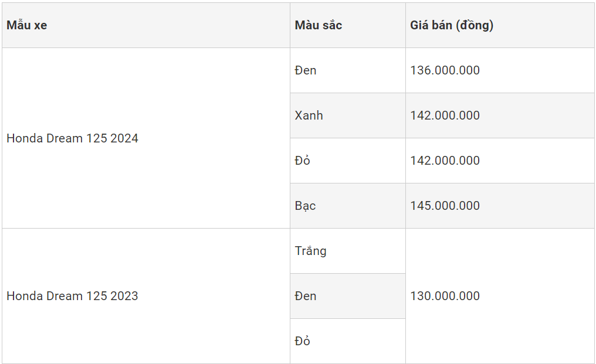Click the 142.000.000 price beside Xanh
Viewport: 596px width, 364px height.
point(445,115)
